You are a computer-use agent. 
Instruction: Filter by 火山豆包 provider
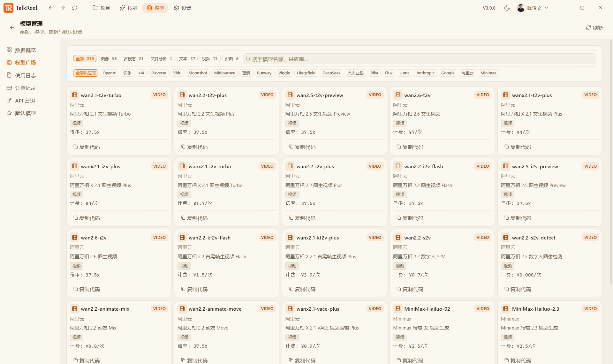pyautogui.click(x=355, y=73)
